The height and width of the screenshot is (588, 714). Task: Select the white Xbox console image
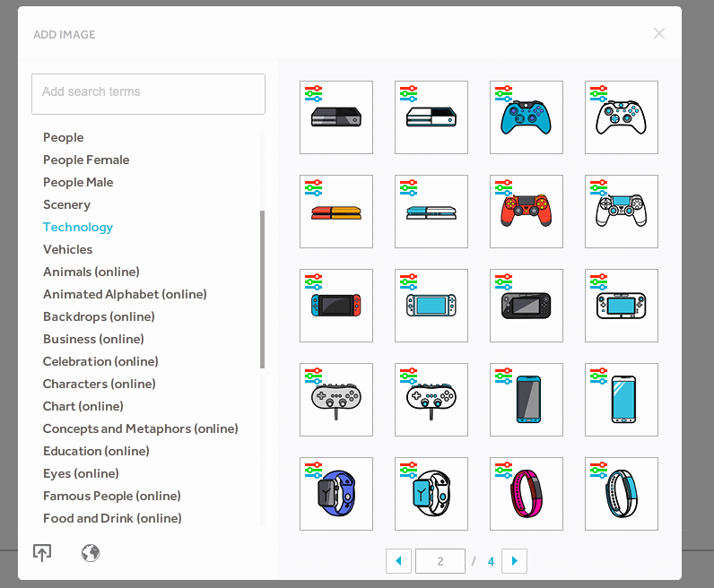pyautogui.click(x=431, y=117)
